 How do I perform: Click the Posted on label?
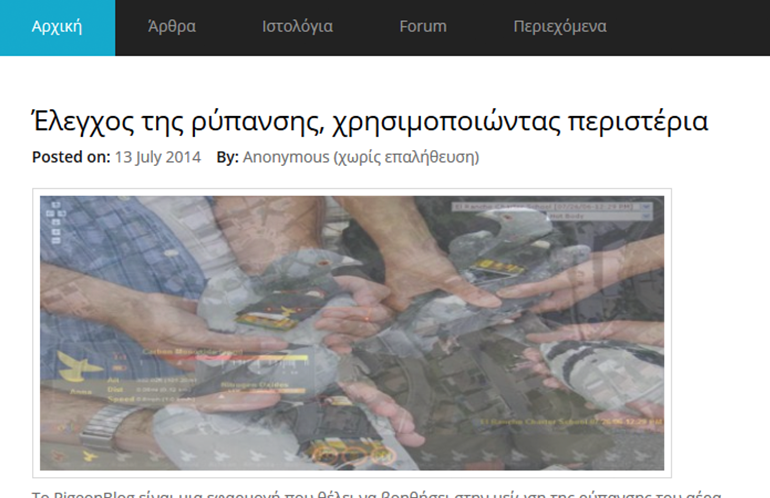tap(71, 157)
